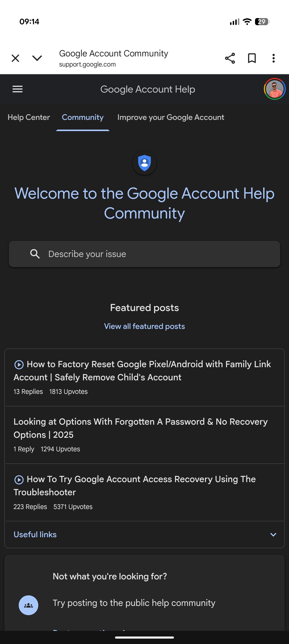Tap the account profile avatar
Screen dimensions: 289x644
pyautogui.click(x=275, y=89)
